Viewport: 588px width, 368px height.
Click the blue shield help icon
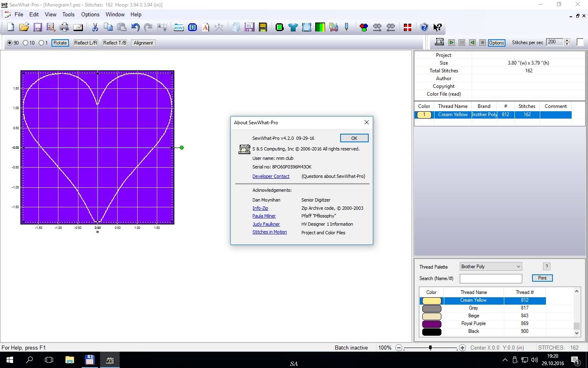424,27
